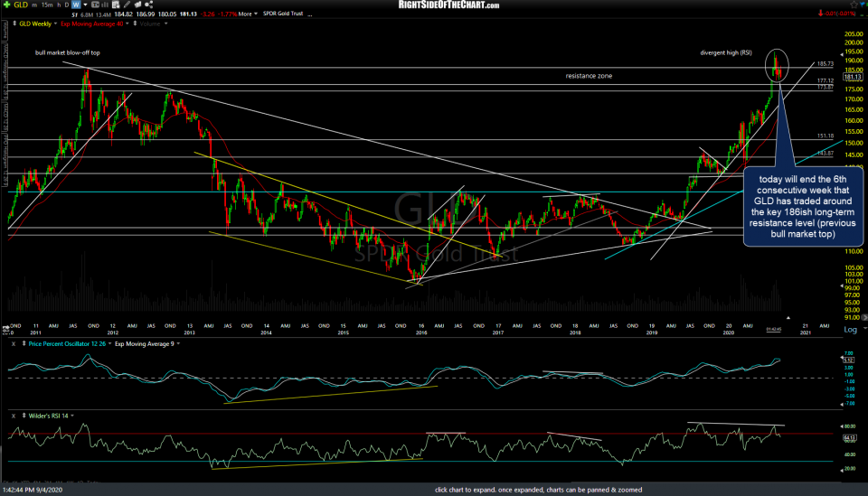
Task: Click the share chart icon
Action: (x=148, y=5)
